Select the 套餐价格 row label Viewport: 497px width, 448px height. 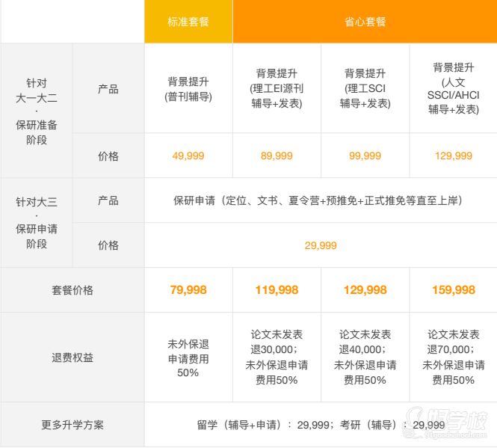[72, 290]
